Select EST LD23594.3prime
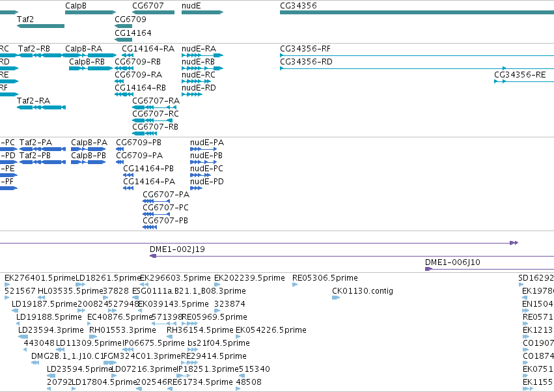The width and height of the screenshot is (554, 392). pyautogui.click(x=51, y=330)
